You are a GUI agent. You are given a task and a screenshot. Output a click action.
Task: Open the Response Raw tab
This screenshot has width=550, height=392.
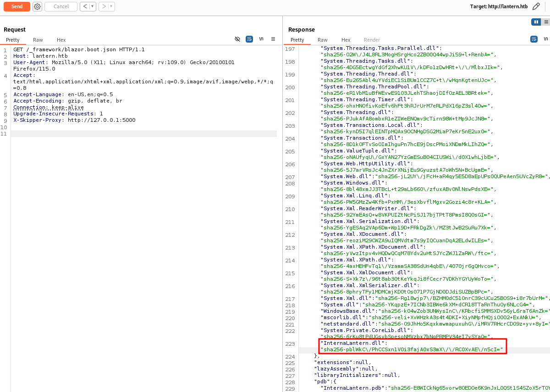point(323,40)
